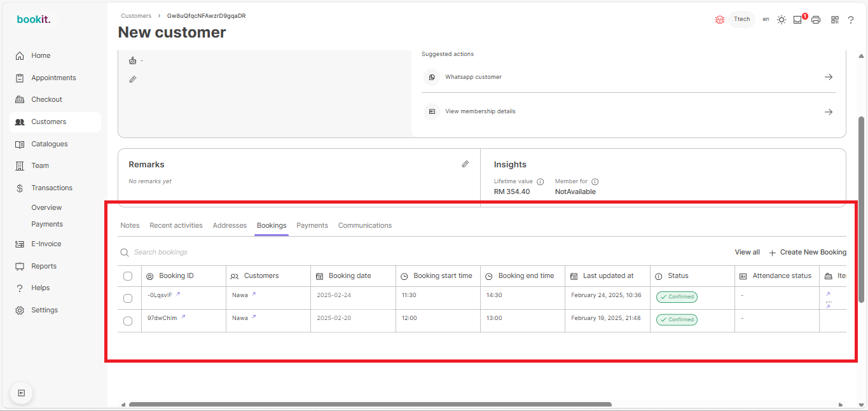Select all bookings header checkbox
Viewport: 868px width, 411px height.
128,276
